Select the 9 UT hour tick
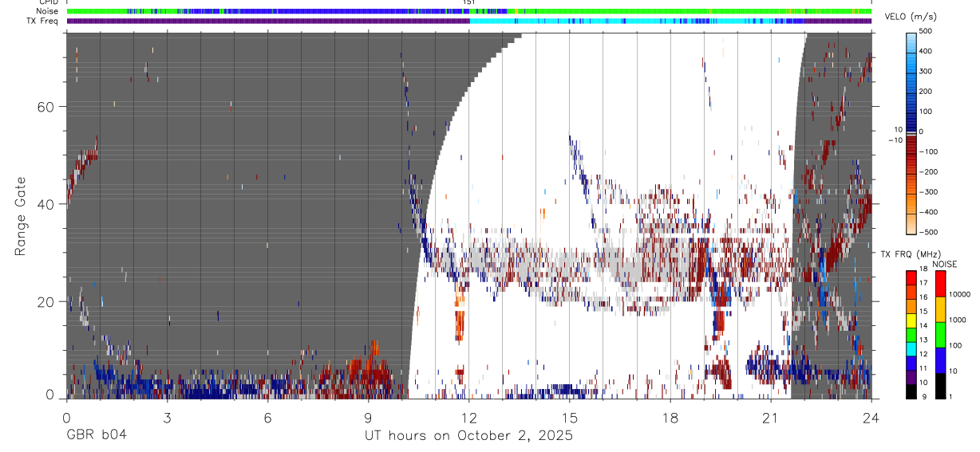This screenshot has width=980, height=452. (x=368, y=417)
